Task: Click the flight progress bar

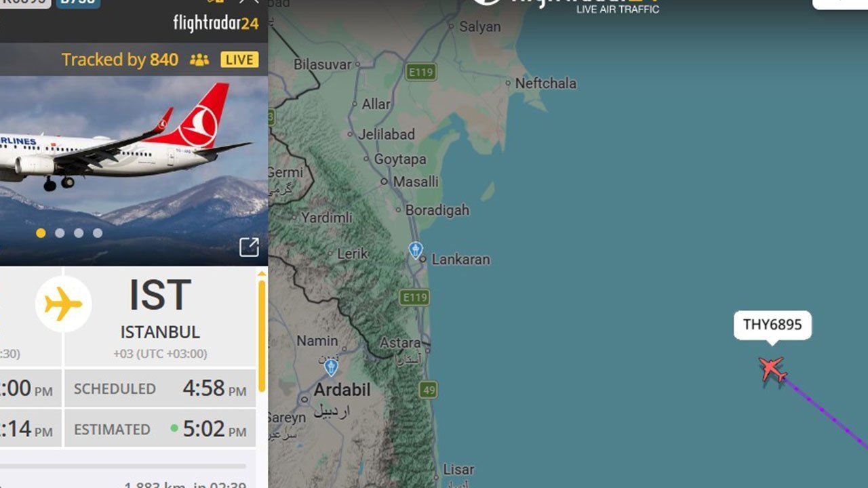Action: click(x=123, y=466)
